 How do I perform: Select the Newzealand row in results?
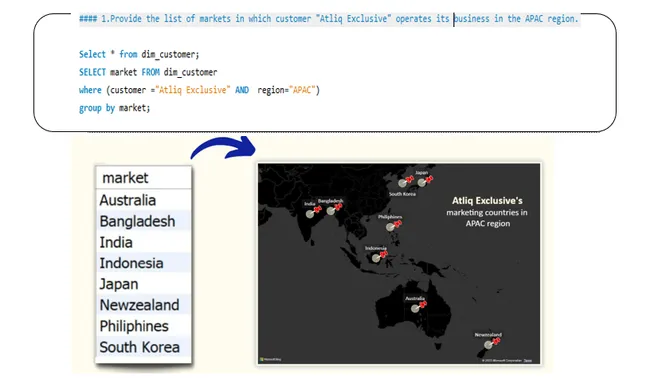(143, 305)
